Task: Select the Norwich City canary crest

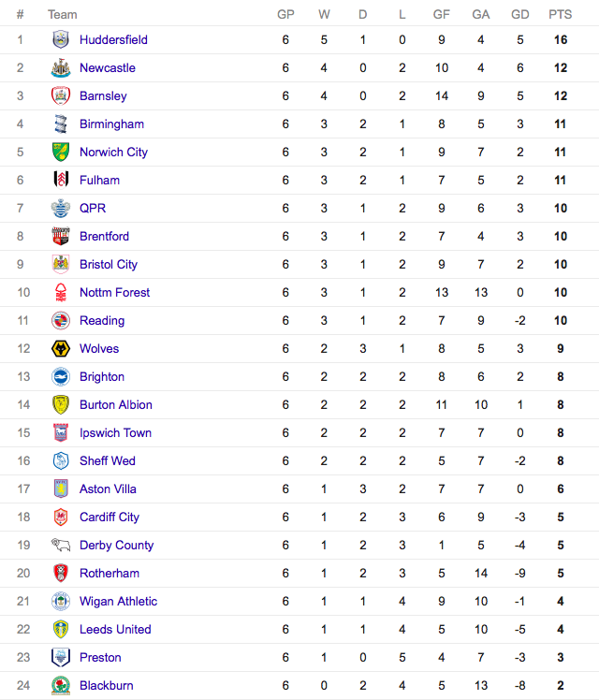Action: tap(61, 153)
